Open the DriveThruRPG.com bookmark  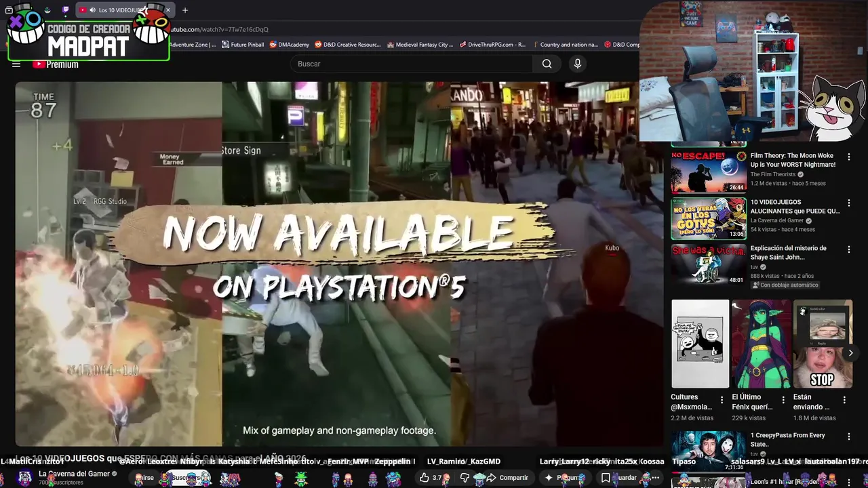click(492, 45)
